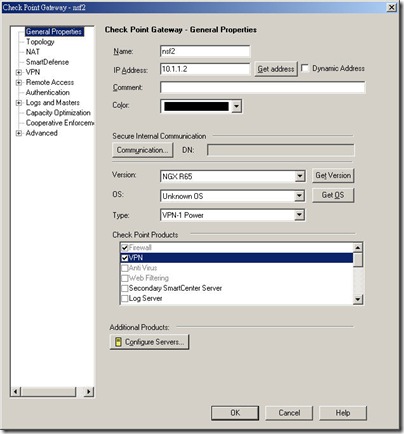Open the Topology page
The height and width of the screenshot is (434, 404).
tap(40, 42)
